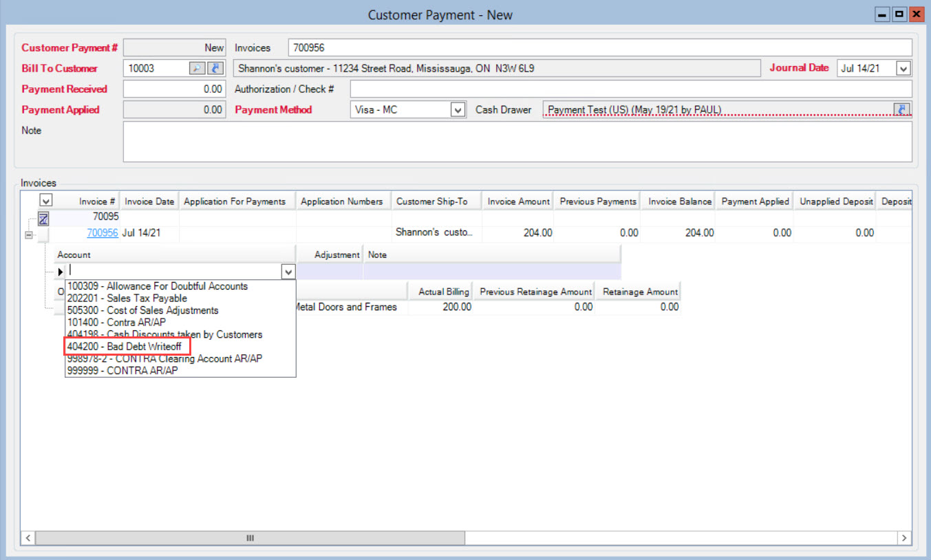931x560 pixels.
Task: Open the customer search magnifier icon
Action: tap(197, 68)
